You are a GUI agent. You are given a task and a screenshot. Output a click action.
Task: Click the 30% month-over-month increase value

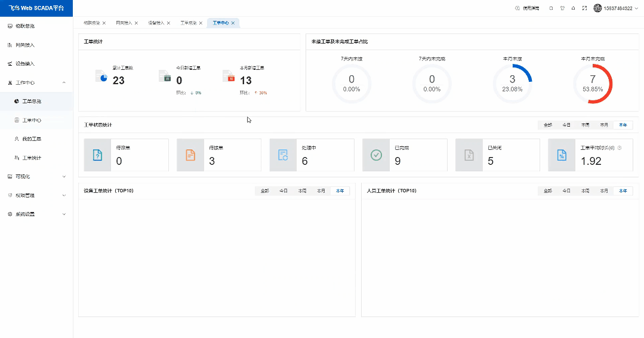point(263,93)
